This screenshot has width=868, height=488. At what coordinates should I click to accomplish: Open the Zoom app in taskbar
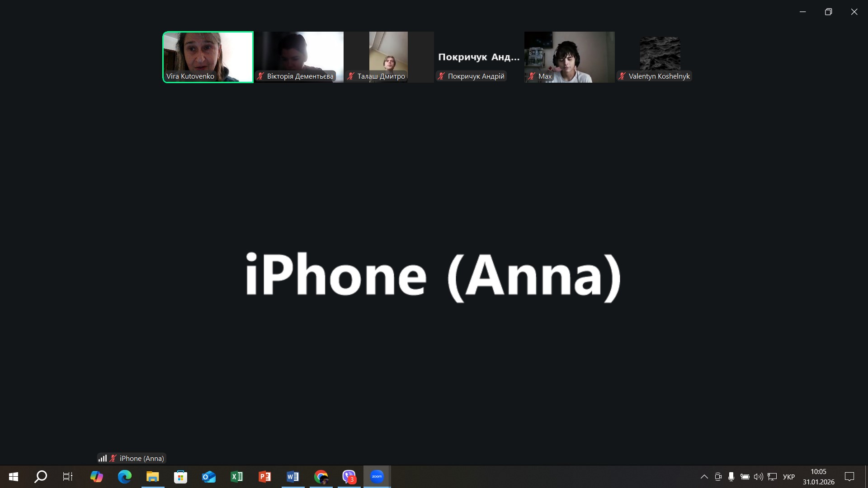click(377, 476)
